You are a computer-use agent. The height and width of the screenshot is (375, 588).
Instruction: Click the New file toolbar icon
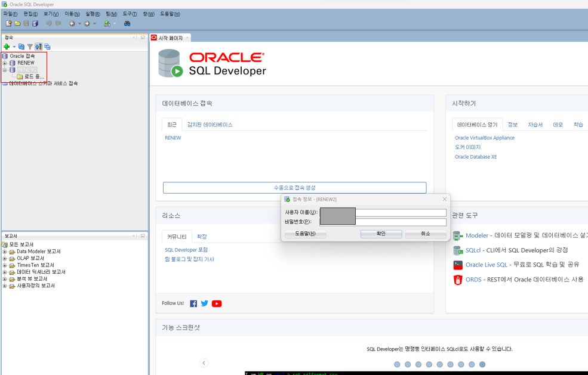[8, 23]
